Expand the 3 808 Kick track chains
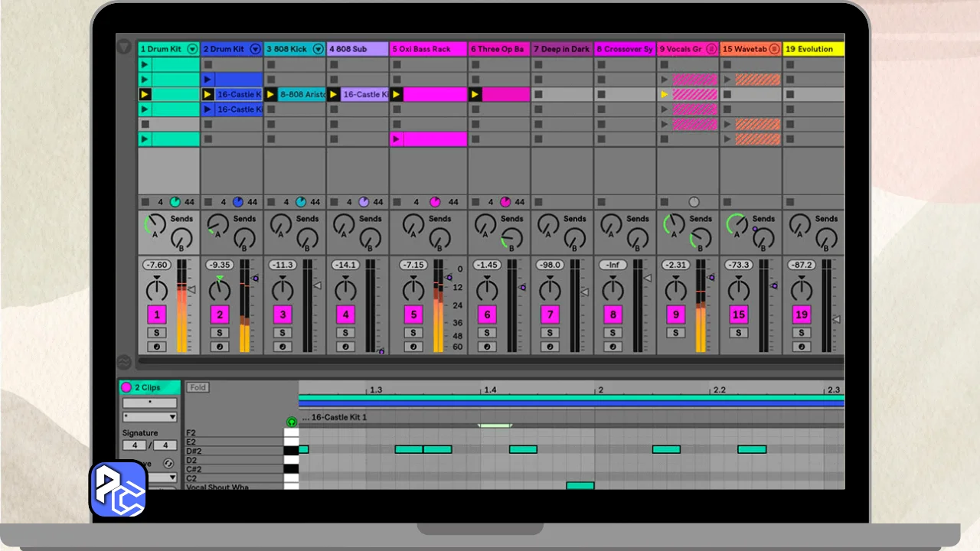980x551 pixels. coord(318,49)
